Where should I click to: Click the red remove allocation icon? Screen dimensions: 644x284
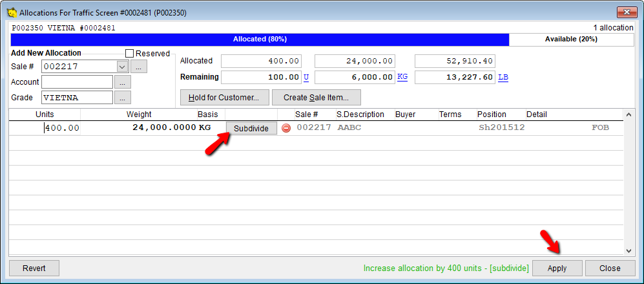point(286,128)
